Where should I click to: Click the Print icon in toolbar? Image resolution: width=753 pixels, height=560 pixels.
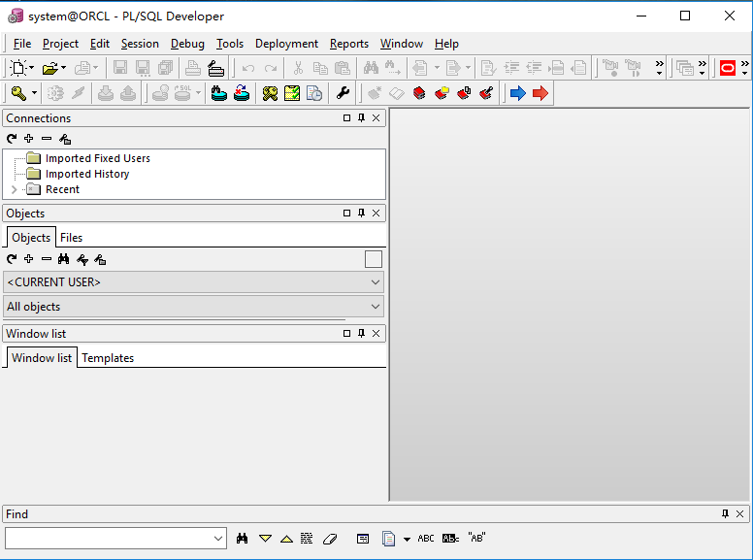coord(193,68)
